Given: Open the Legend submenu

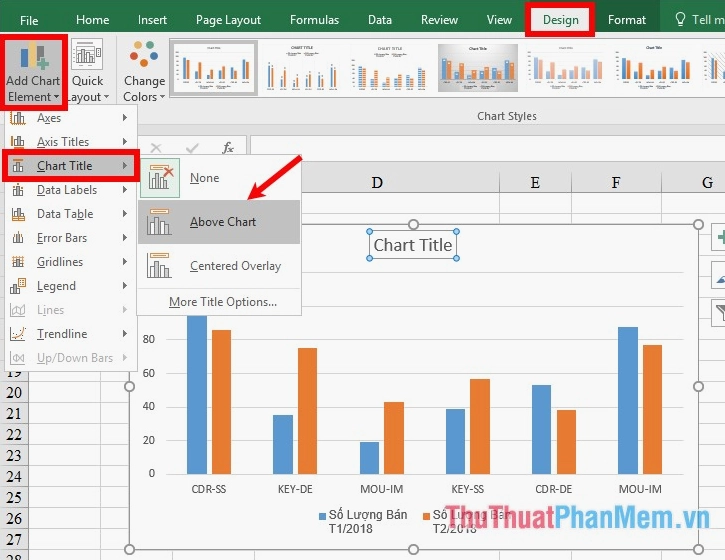Looking at the screenshot, I should pyautogui.click(x=71, y=286).
